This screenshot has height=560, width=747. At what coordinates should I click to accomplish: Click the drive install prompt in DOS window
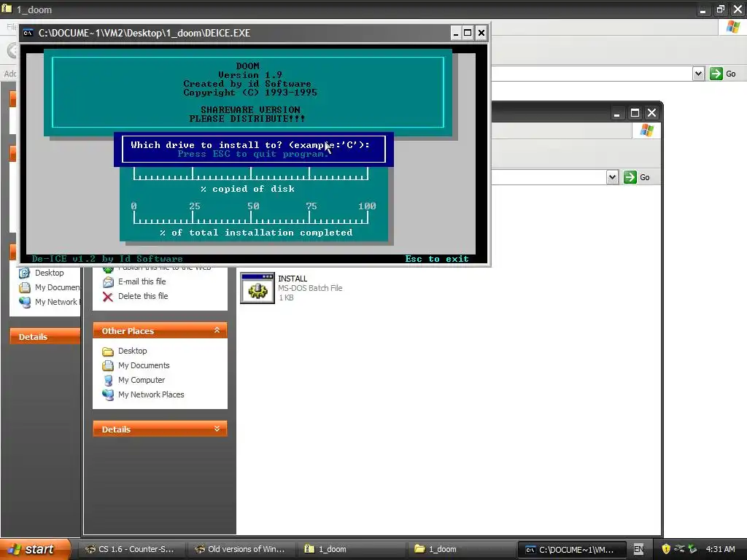[x=251, y=145]
